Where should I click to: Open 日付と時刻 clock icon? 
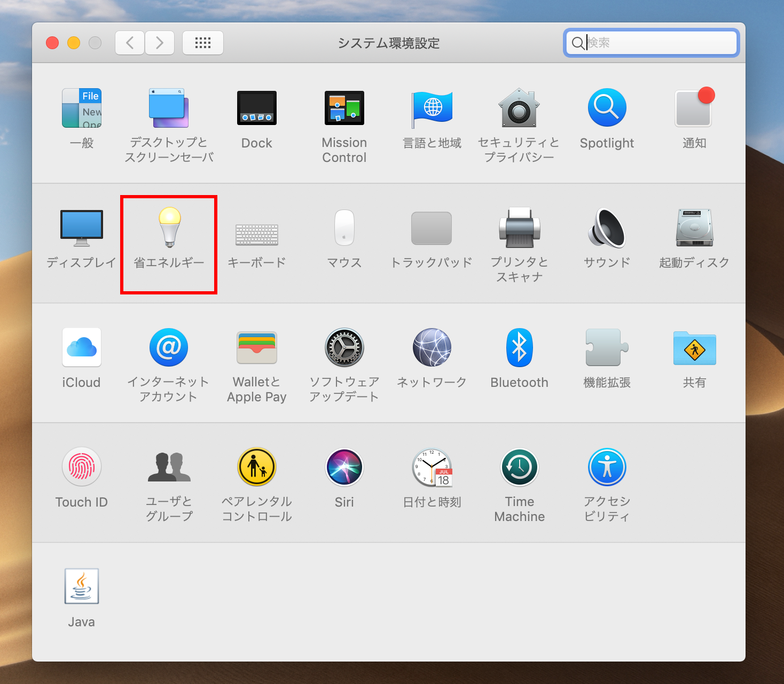pos(432,468)
